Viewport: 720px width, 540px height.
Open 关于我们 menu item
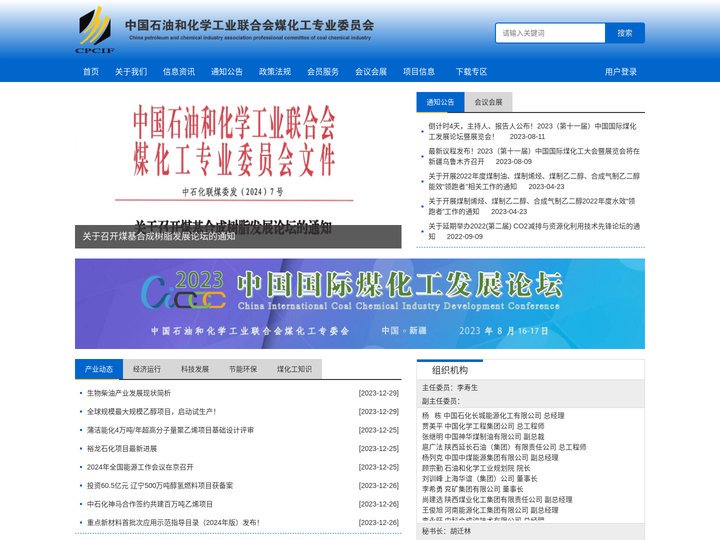[131, 72]
